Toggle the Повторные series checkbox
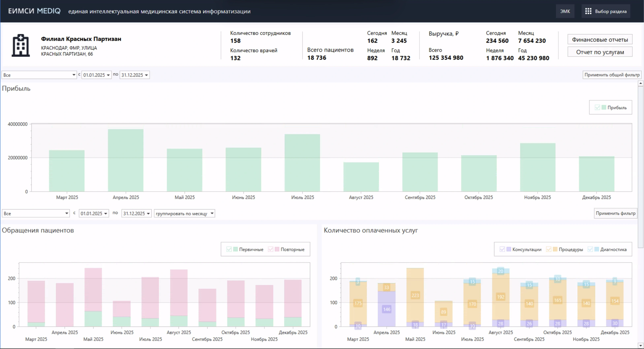644x349 pixels. (270, 249)
